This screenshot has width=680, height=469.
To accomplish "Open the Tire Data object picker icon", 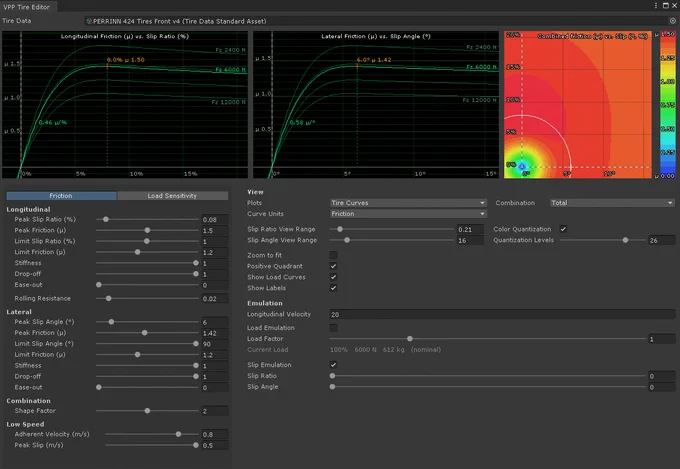I will [672, 21].
